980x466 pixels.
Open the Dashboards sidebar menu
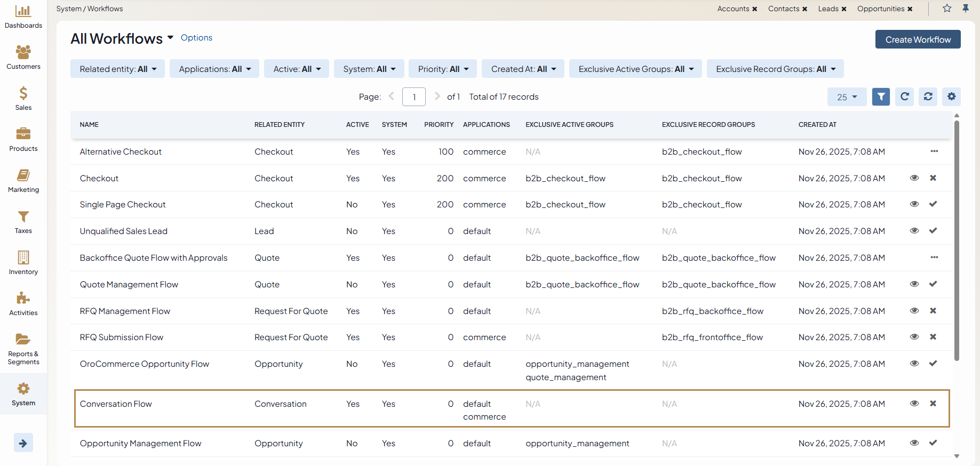pyautogui.click(x=23, y=17)
